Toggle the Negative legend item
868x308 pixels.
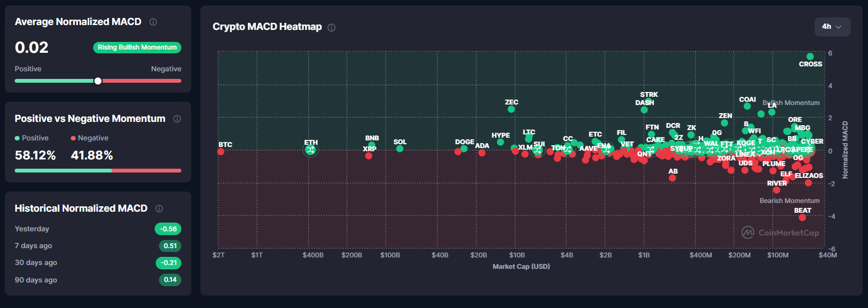(x=89, y=138)
